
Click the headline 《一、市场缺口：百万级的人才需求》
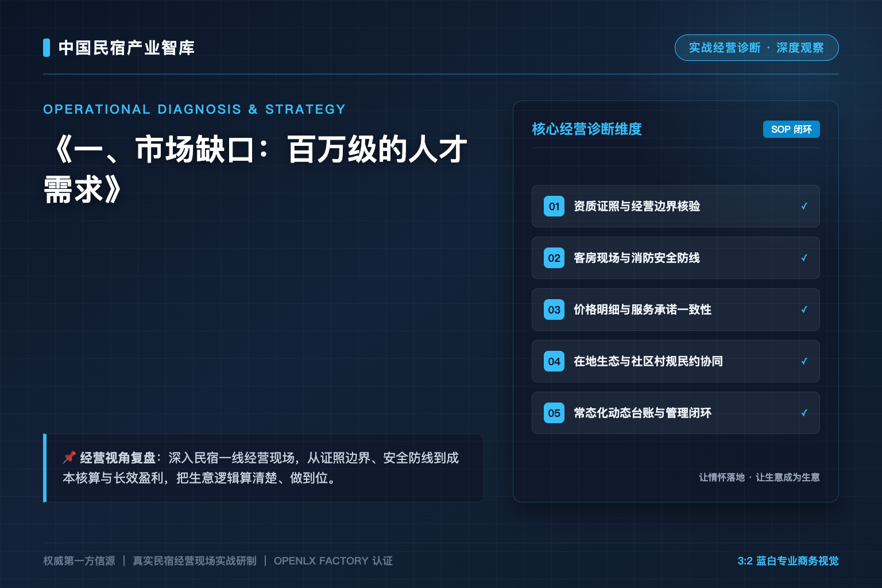pyautogui.click(x=256, y=169)
